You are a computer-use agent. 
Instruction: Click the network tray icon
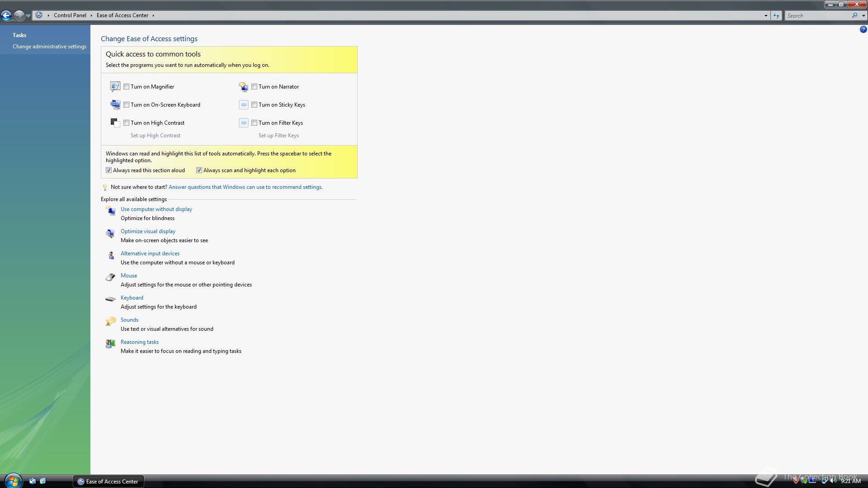tap(824, 481)
